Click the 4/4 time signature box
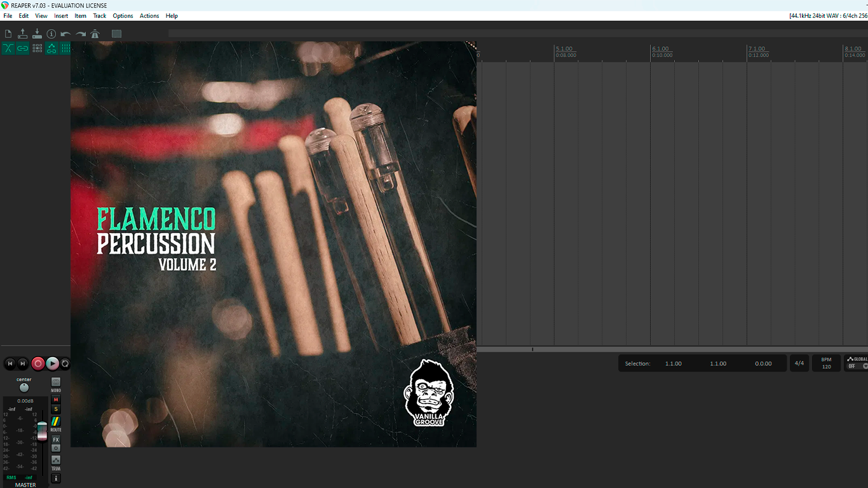Image resolution: width=868 pixels, height=488 pixels. coord(799,363)
